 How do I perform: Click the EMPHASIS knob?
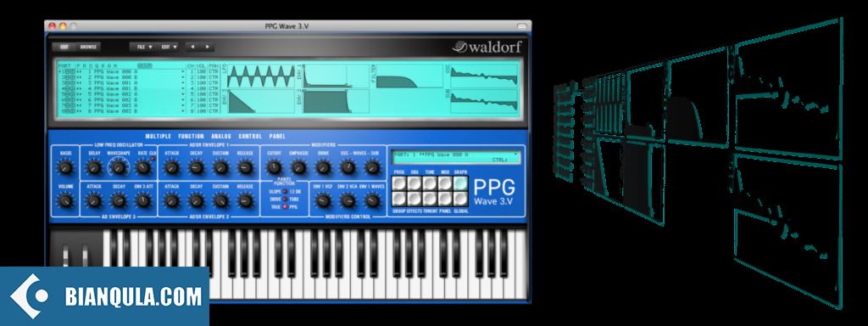[x=299, y=167]
